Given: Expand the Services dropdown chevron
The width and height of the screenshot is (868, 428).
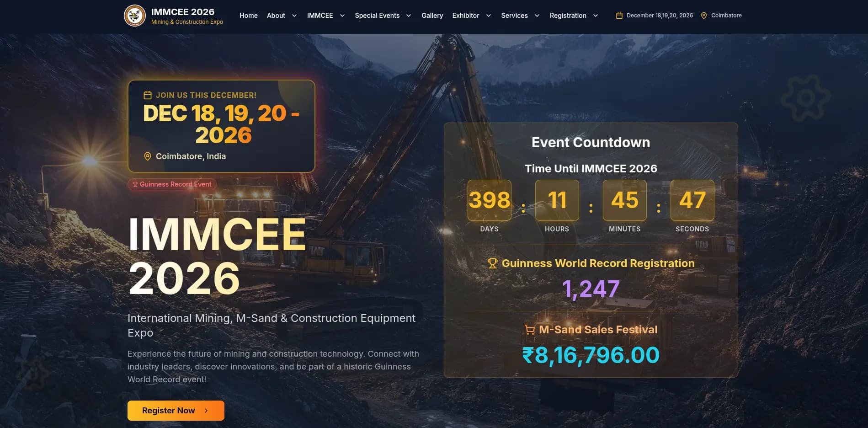Looking at the screenshot, I should pyautogui.click(x=537, y=16).
